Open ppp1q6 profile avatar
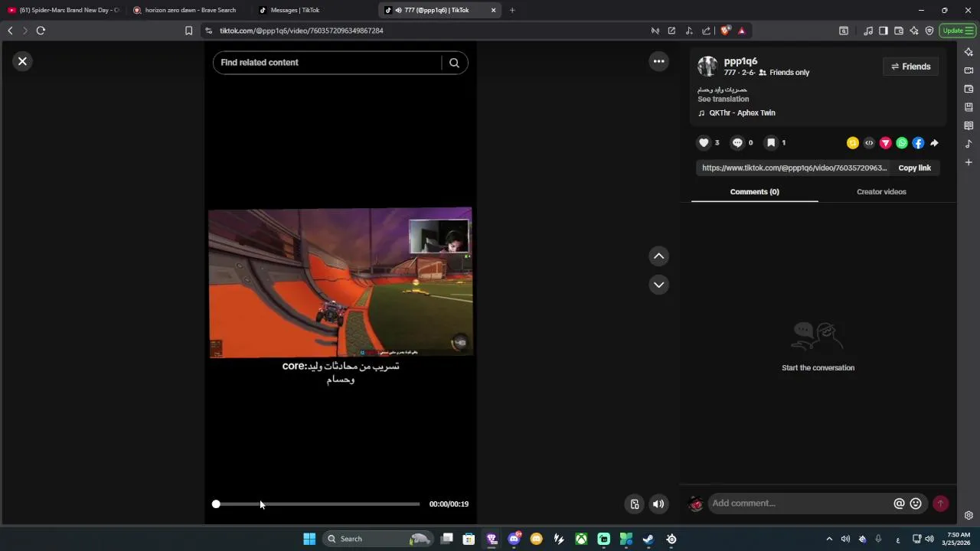The width and height of the screenshot is (980, 551). point(707,67)
